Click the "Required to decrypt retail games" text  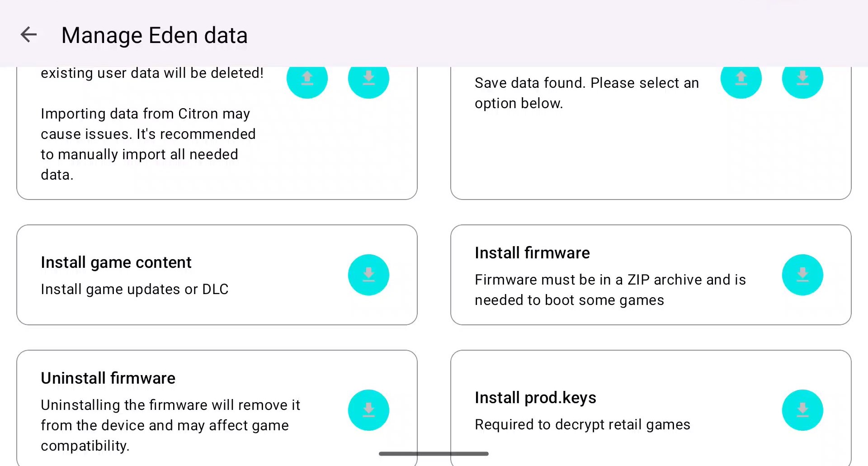pos(582,424)
